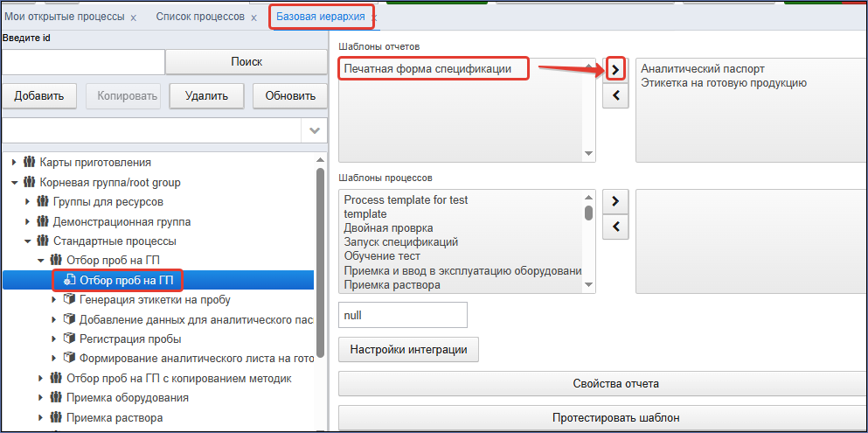
Task: Click document icon of selected Отбор проб на ГП
Action: (69, 280)
